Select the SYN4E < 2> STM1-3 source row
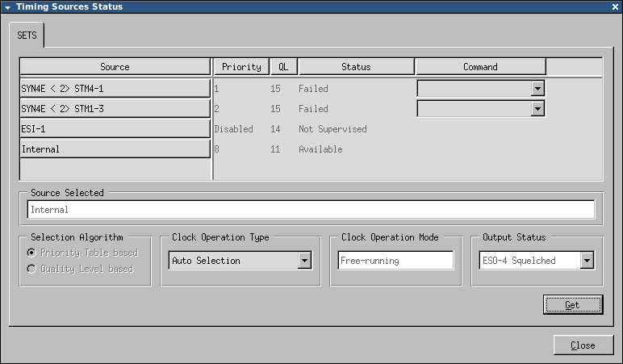Viewport: 623px width, 364px height. tap(115, 109)
